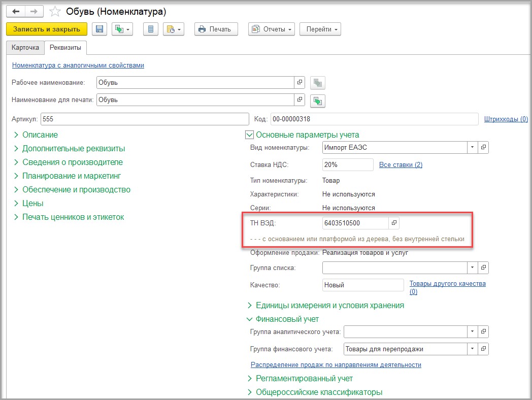Click the Записать и закрыть button
The image size is (532, 400).
47,29
